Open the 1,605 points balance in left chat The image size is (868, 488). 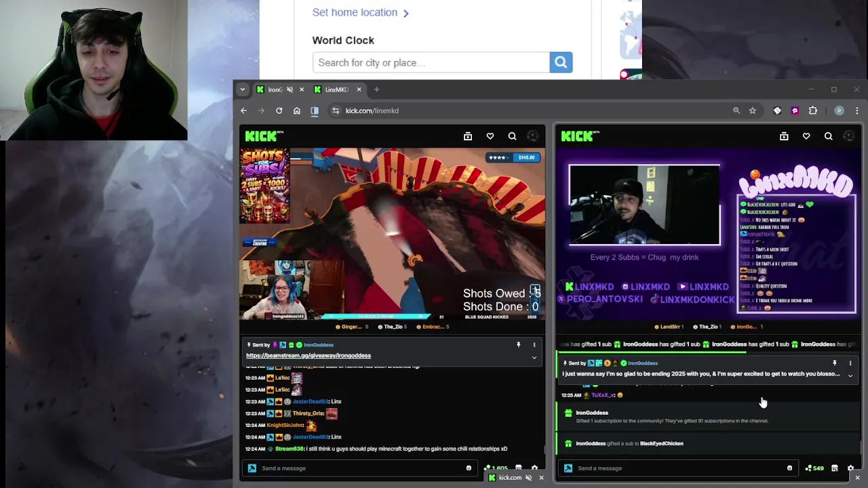tap(496, 468)
